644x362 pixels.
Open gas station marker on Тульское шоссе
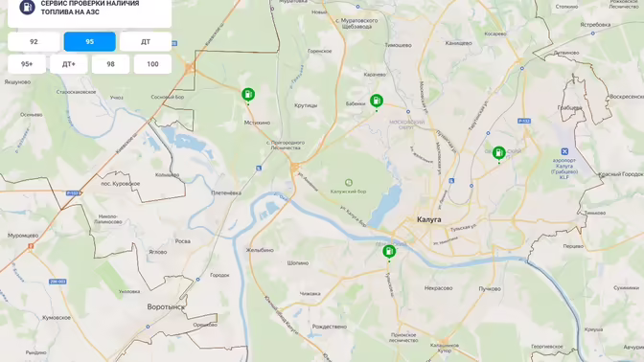(x=389, y=252)
